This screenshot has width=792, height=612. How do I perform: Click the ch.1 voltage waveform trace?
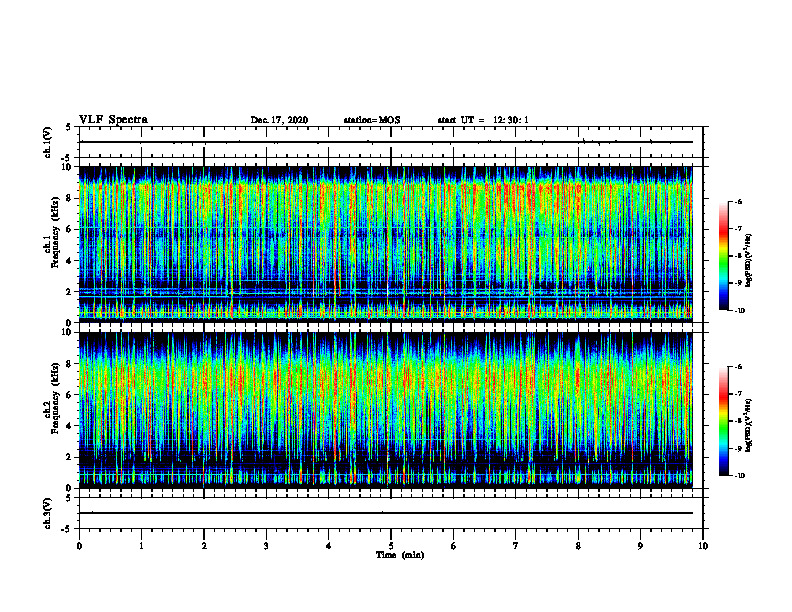[x=386, y=142]
